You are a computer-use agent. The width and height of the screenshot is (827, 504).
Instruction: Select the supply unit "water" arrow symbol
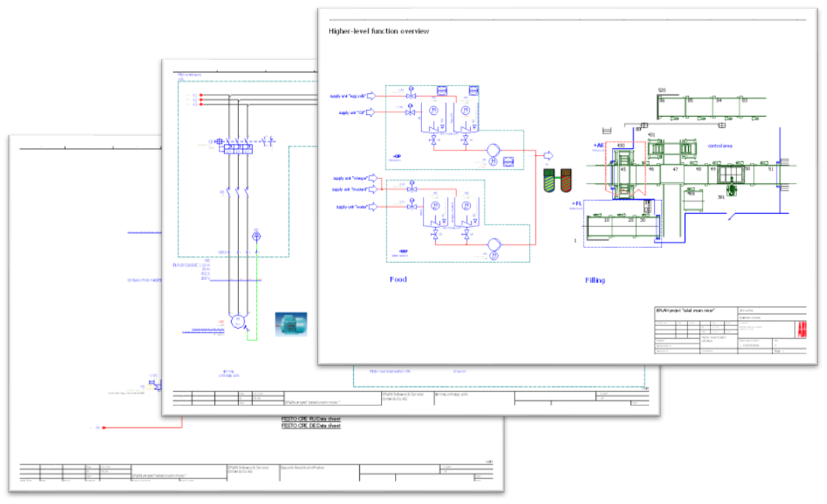pos(373,206)
